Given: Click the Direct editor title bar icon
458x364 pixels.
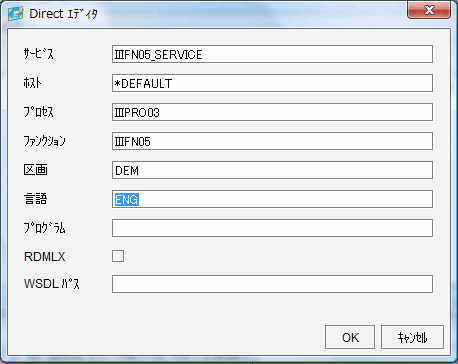Looking at the screenshot, I should coord(16,14).
